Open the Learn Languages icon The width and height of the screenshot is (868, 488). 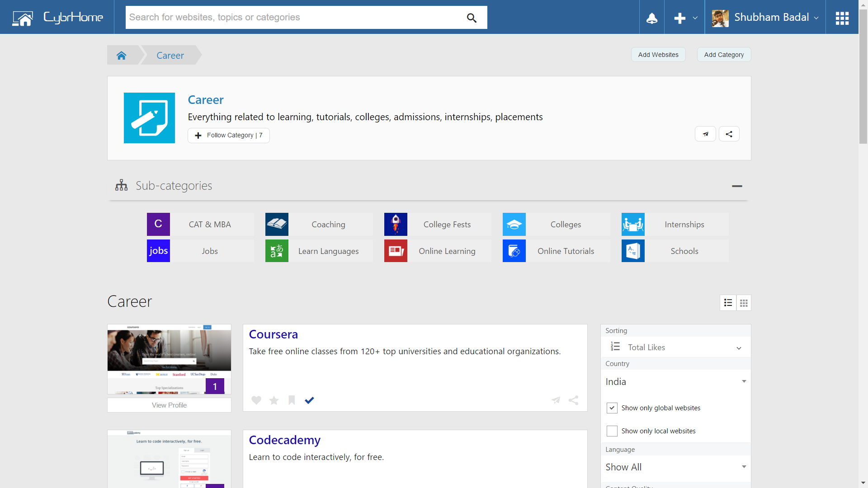[x=277, y=251]
